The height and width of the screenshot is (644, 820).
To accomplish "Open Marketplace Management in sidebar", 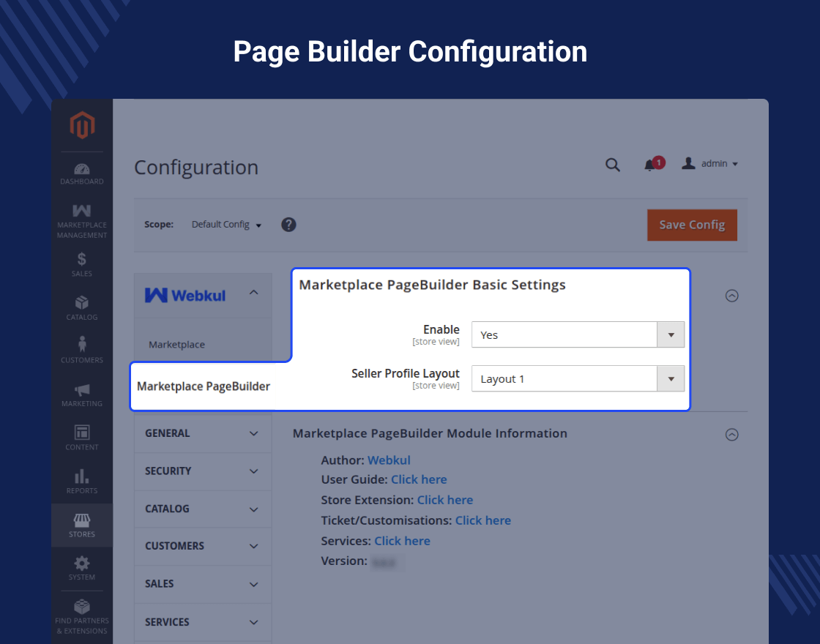I will [81, 221].
